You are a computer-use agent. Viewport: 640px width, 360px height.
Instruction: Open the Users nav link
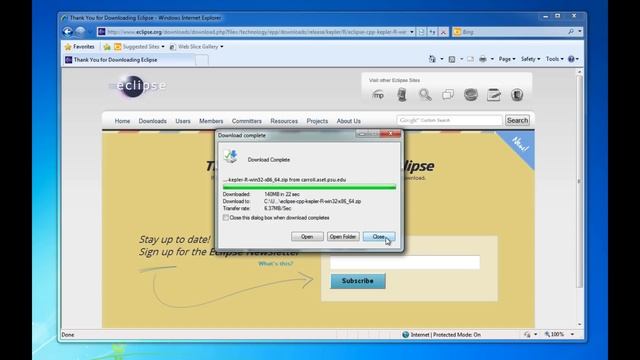183,121
